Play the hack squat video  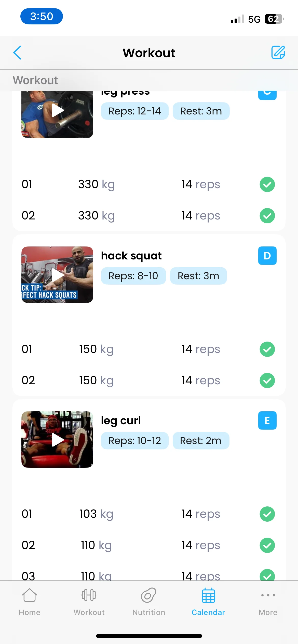(x=57, y=275)
